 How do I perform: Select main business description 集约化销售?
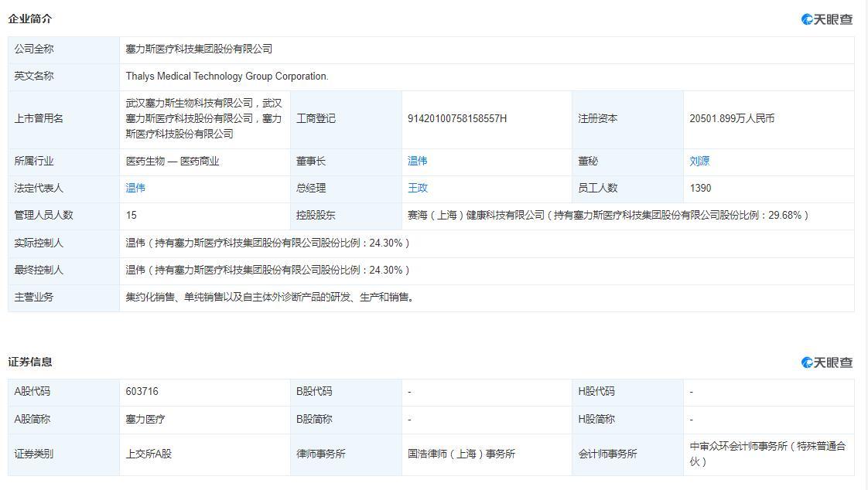tap(270, 297)
